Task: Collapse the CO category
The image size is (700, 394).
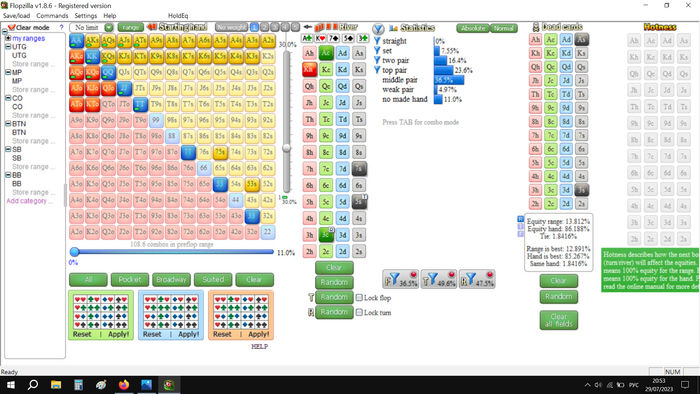Action: click(8, 98)
